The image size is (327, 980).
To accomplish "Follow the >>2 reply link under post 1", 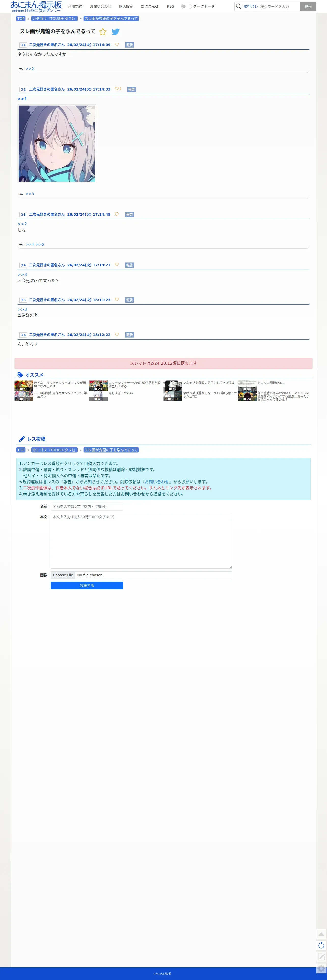I will click(x=30, y=69).
